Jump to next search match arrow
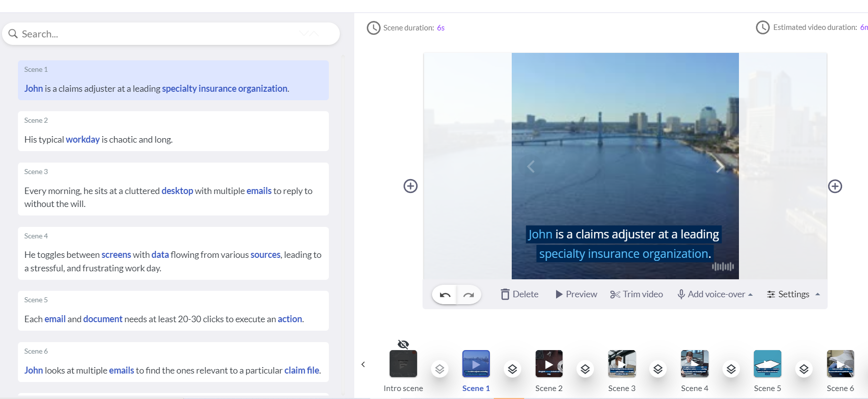 [304, 33]
